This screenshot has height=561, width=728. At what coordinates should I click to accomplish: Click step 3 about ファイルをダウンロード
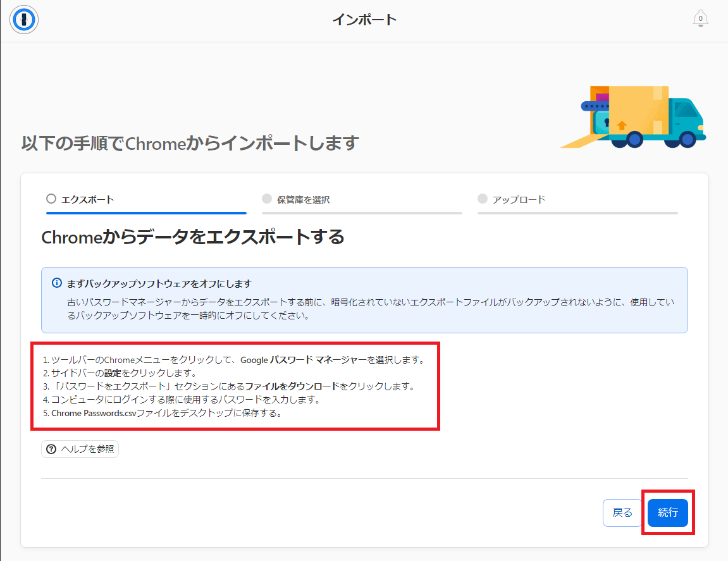(x=229, y=386)
